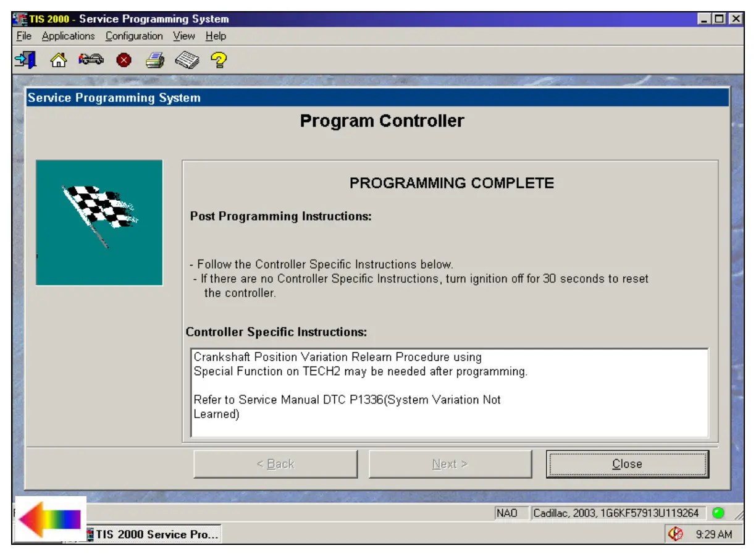Image resolution: width=756 pixels, height=556 pixels.
Task: Click the TIS 2000 title bar icon
Action: [20, 19]
